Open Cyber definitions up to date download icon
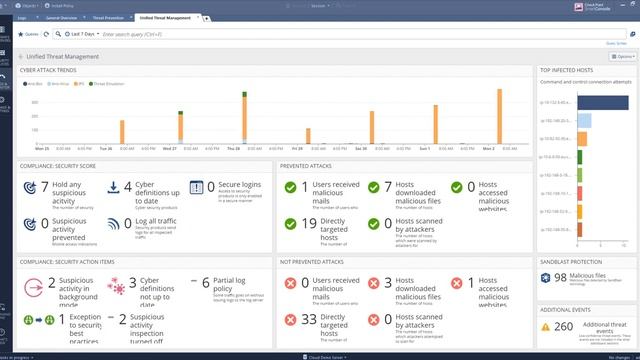The height and width of the screenshot is (360, 640). point(113,188)
